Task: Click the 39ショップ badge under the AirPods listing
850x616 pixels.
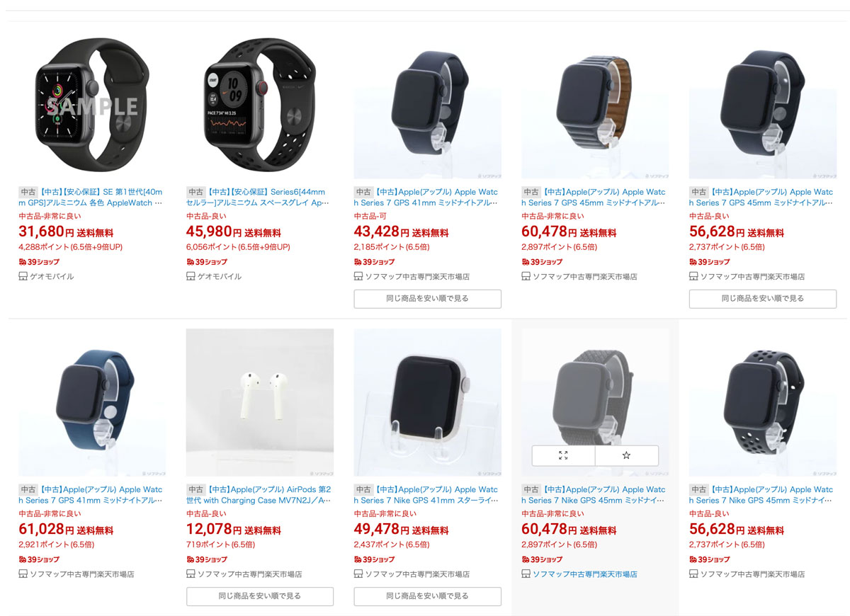Action: [205, 559]
